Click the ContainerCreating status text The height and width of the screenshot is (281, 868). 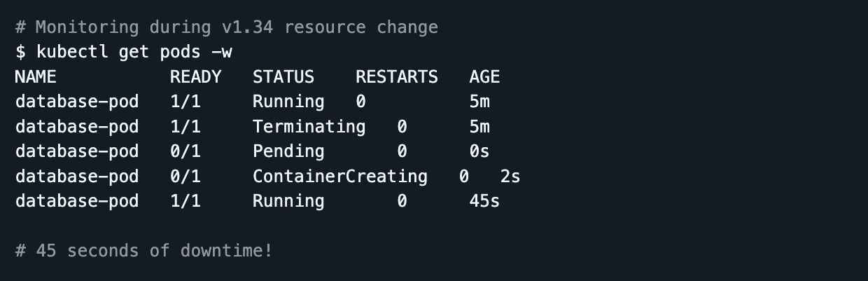click(x=340, y=177)
